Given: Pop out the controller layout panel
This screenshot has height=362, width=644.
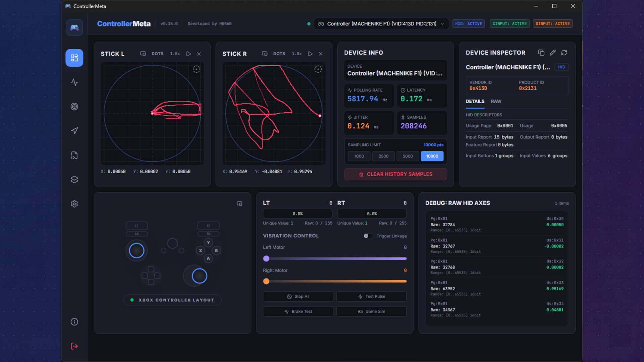Looking at the screenshot, I should [x=239, y=203].
